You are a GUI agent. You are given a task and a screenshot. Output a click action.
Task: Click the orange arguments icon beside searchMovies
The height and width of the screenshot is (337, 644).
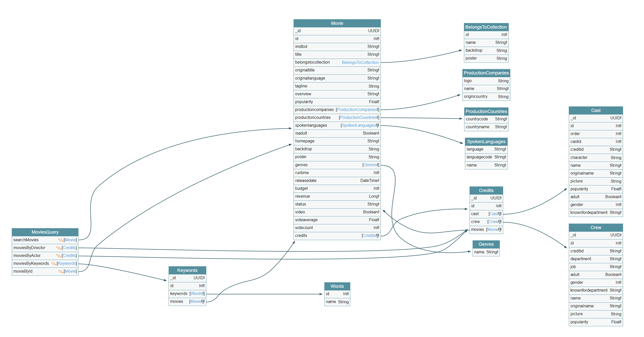61,240
